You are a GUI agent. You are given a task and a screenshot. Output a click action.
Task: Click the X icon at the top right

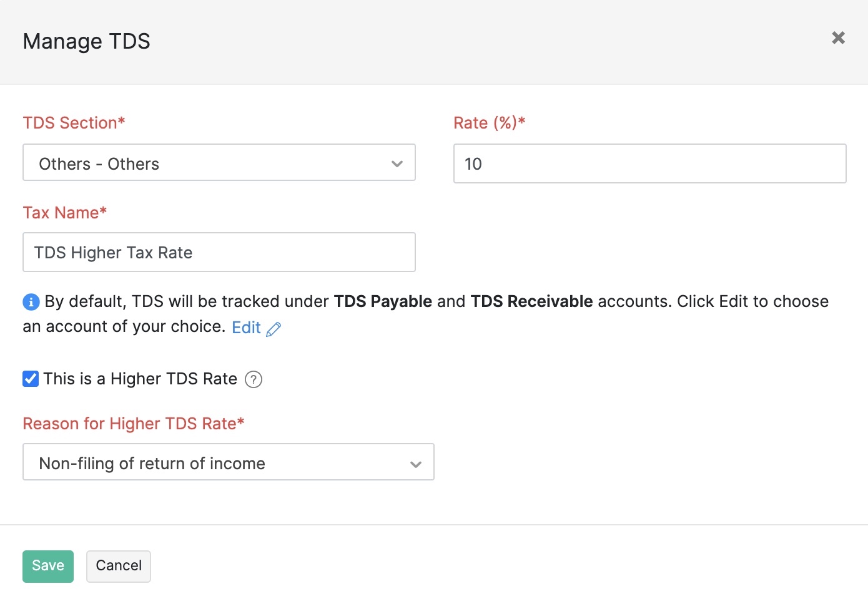coord(838,37)
